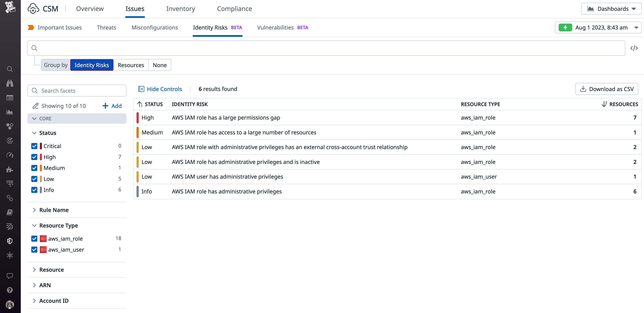Uncheck the Critical status filter
The image size is (644, 313).
coord(34,146)
